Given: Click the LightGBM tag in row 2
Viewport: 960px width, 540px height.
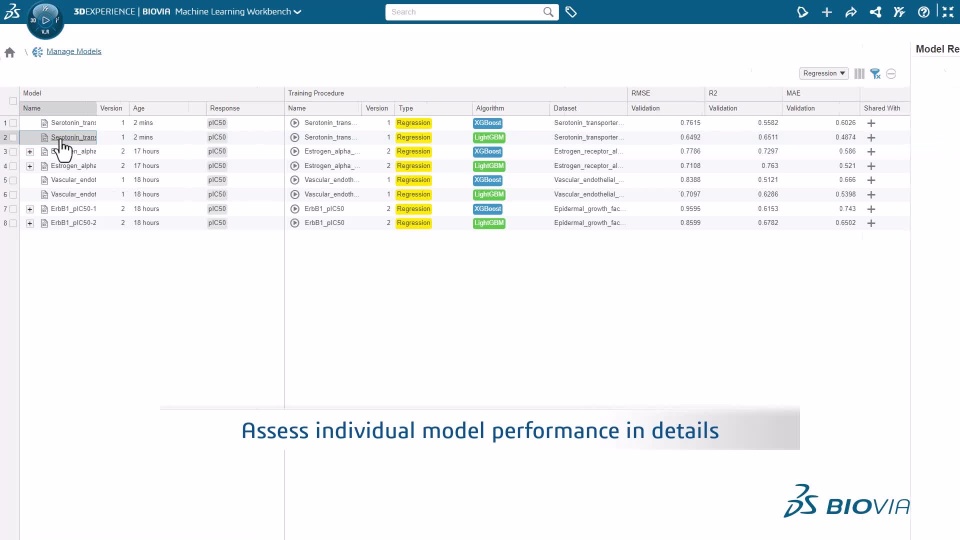Looking at the screenshot, I should (x=489, y=138).
